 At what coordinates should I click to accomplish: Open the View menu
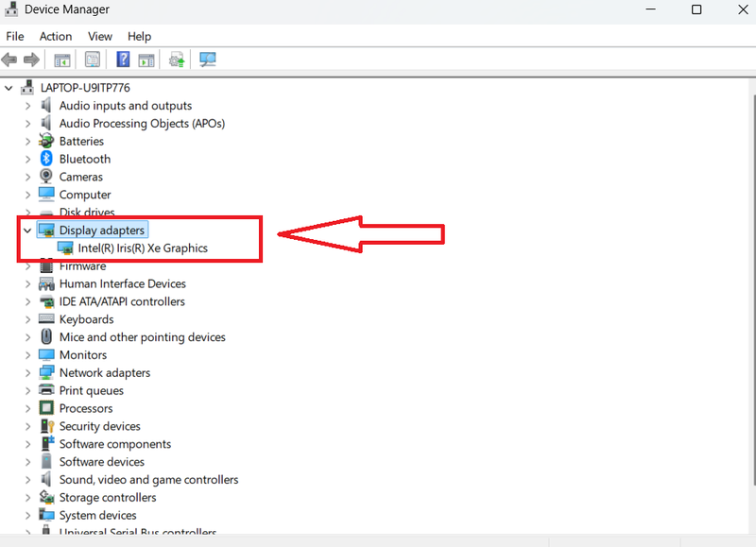coord(100,37)
